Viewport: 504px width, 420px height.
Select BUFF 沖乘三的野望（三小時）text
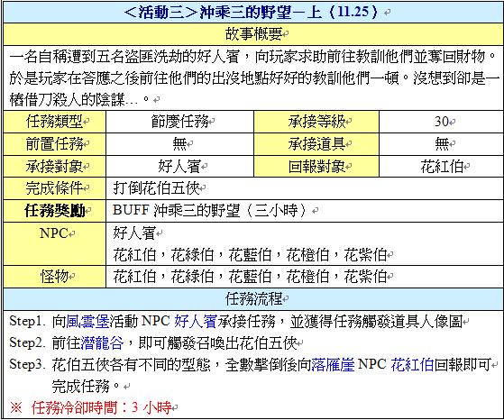point(209,211)
